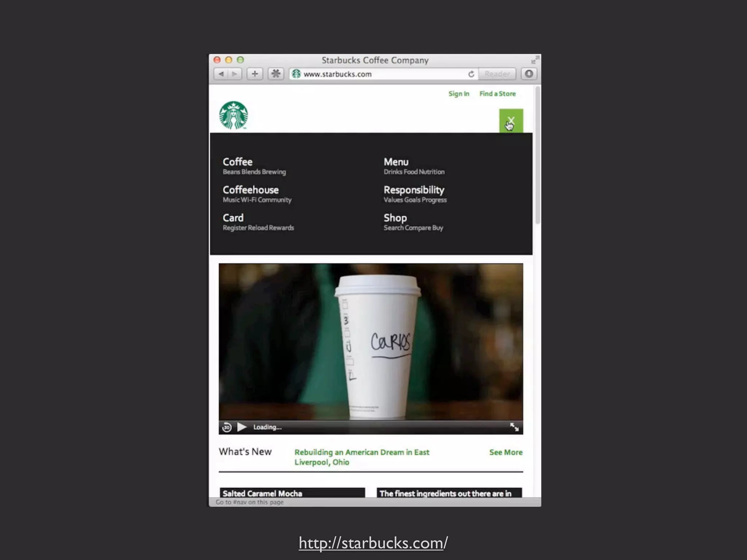The width and height of the screenshot is (747, 560).
Task: Click the yellow minimize window button
Action: tap(229, 60)
